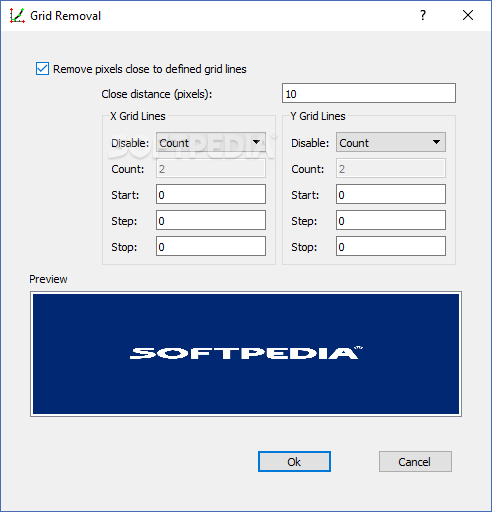The height and width of the screenshot is (512, 492).
Task: Click the 'Close distance (pixels):' label
Action: pyautogui.click(x=157, y=94)
